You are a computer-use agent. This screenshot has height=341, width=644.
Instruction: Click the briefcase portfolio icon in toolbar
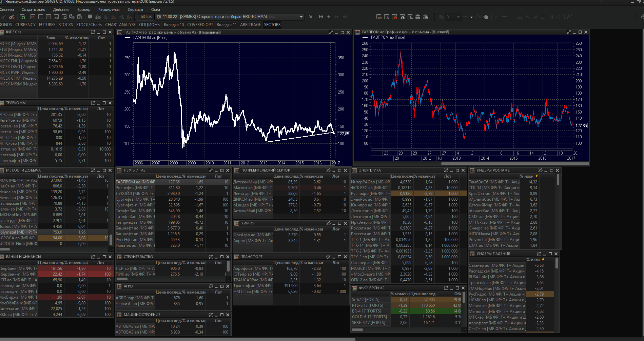(418, 17)
